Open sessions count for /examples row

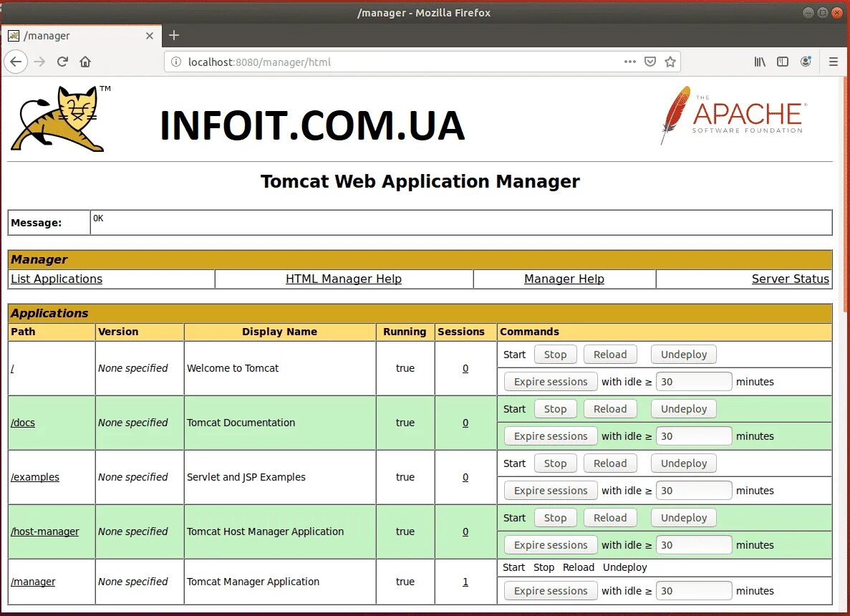[465, 477]
